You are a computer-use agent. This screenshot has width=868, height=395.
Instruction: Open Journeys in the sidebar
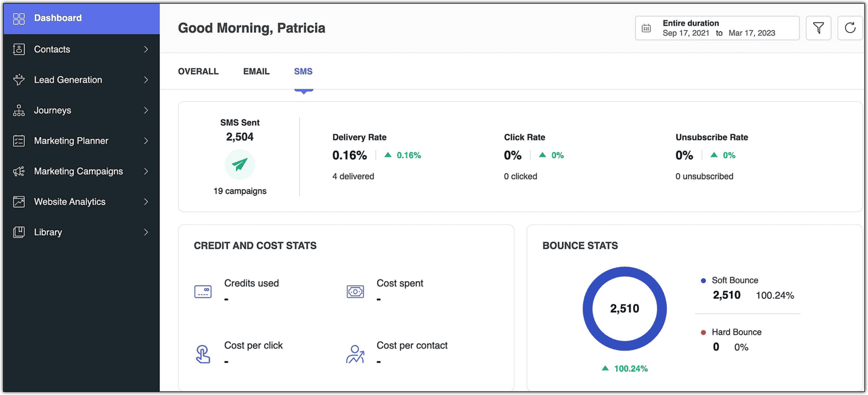[x=53, y=111]
